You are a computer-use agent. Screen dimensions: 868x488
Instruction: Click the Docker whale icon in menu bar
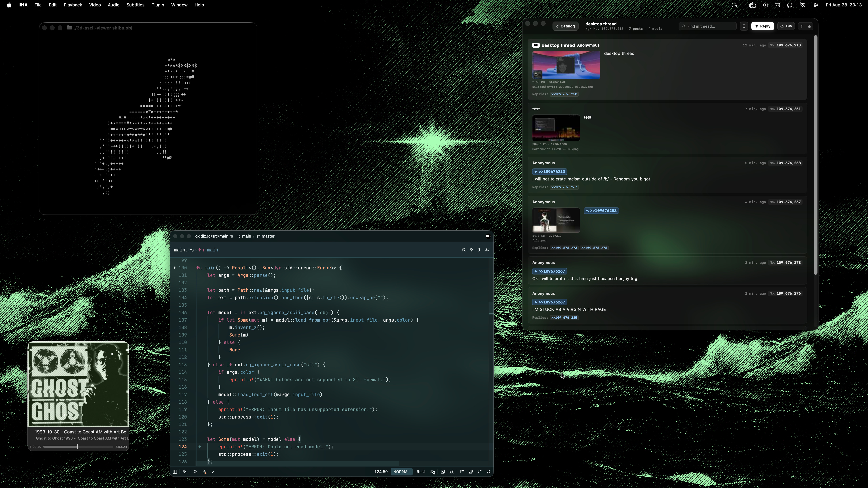(752, 5)
